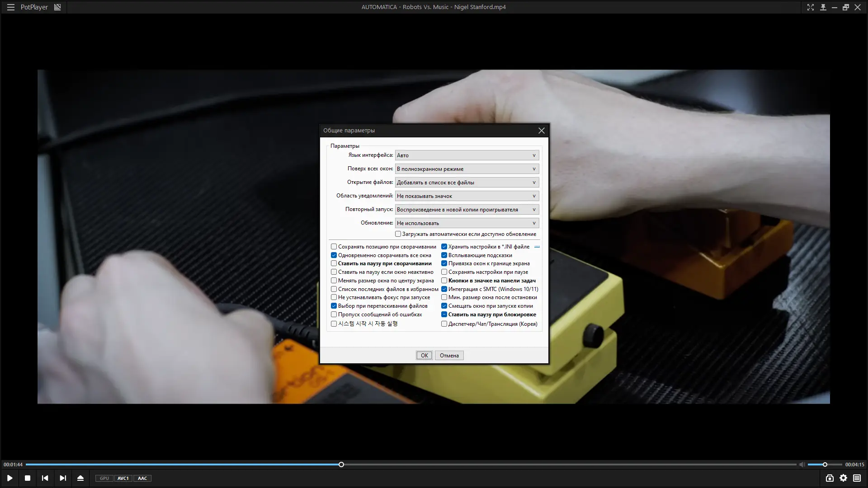The image size is (868, 488).
Task: Open the settings gear icon
Action: click(x=844, y=478)
